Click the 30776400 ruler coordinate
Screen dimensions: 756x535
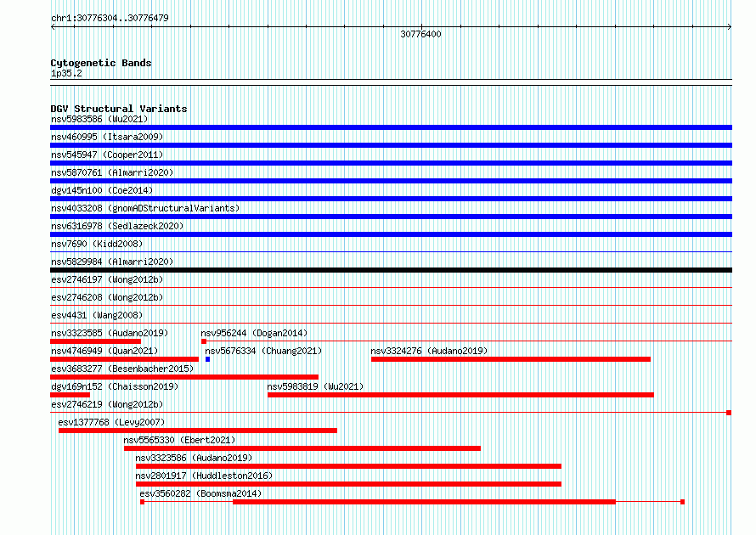421,34
